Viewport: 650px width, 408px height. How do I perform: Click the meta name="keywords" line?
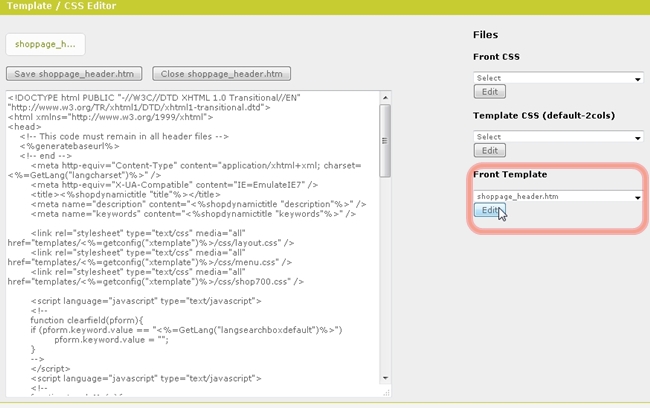193,214
